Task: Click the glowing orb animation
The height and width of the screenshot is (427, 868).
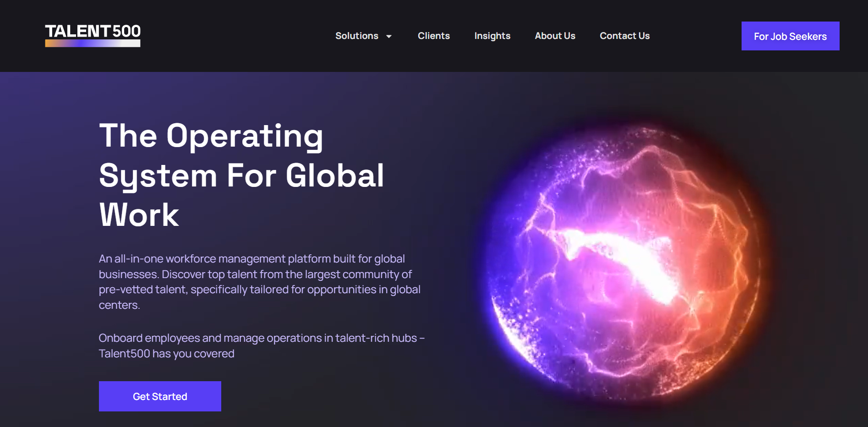Action: pyautogui.click(x=623, y=266)
